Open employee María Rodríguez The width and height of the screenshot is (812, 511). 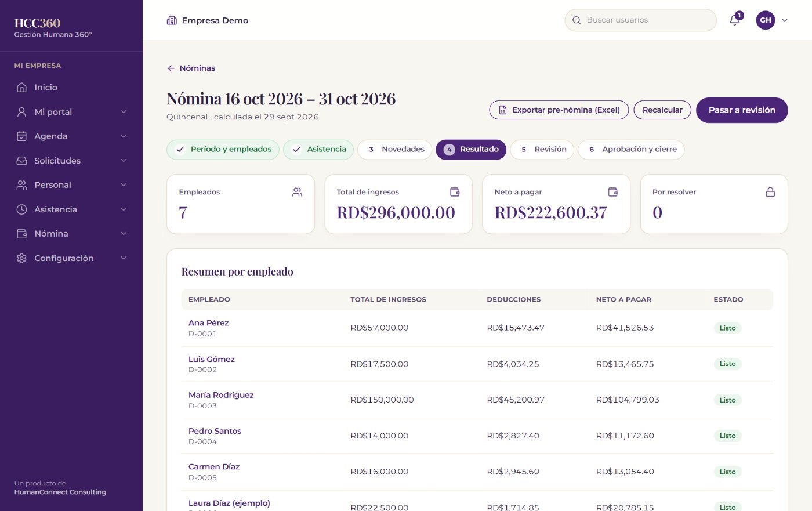[x=221, y=395]
